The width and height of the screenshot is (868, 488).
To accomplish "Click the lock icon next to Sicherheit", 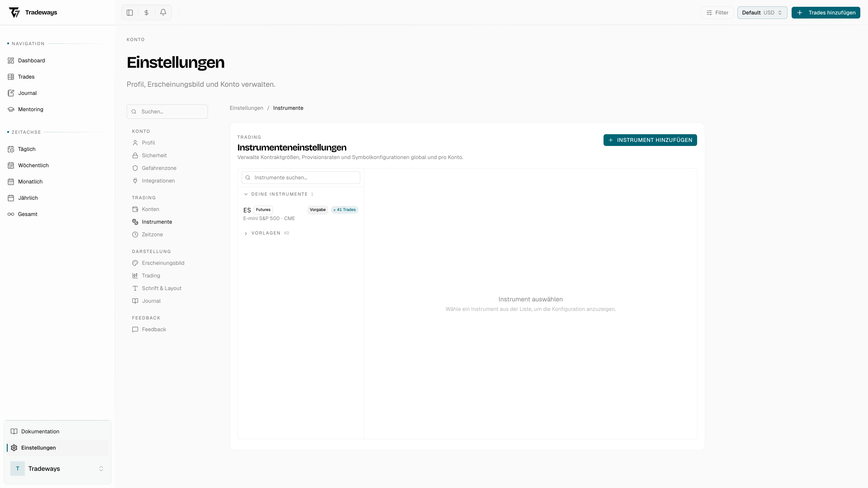I will coord(135,155).
